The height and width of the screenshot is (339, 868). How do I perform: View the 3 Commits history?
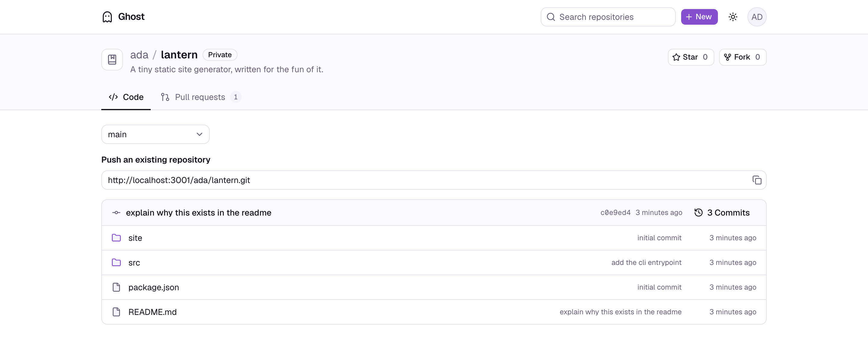[722, 213]
